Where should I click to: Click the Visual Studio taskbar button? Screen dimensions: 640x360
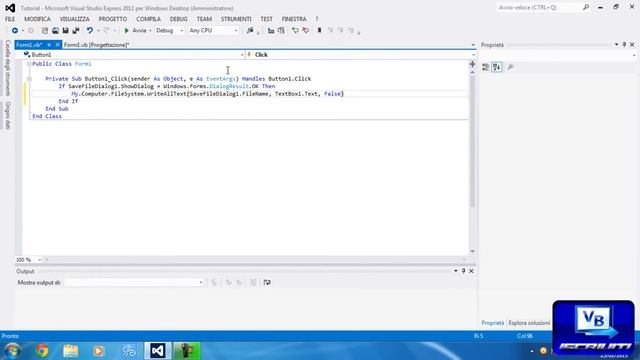click(x=158, y=351)
